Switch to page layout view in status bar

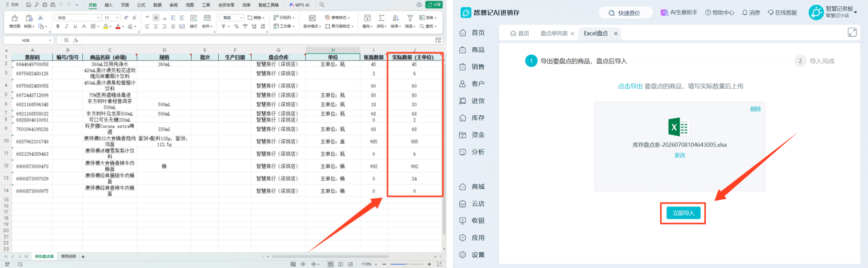click(x=340, y=264)
